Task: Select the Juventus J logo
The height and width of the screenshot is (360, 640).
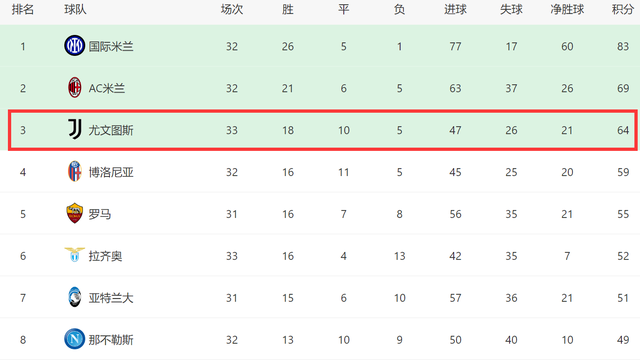Action: coord(74,130)
